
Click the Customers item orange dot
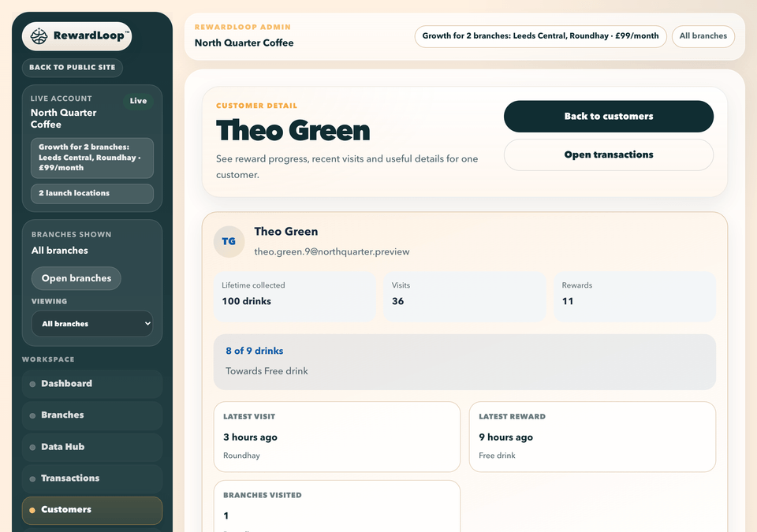pyautogui.click(x=32, y=510)
